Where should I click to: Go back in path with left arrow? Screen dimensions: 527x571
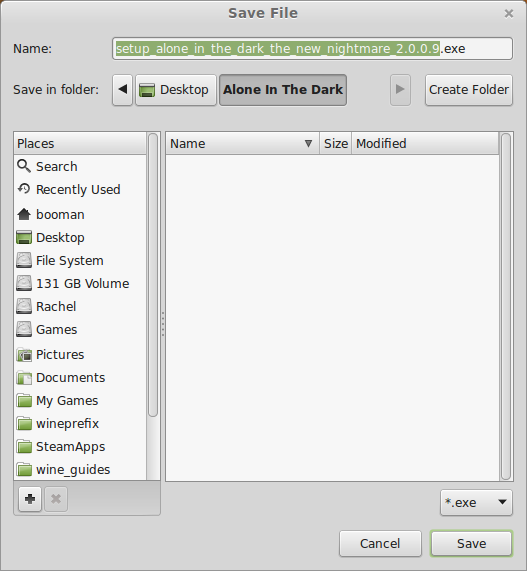(122, 90)
